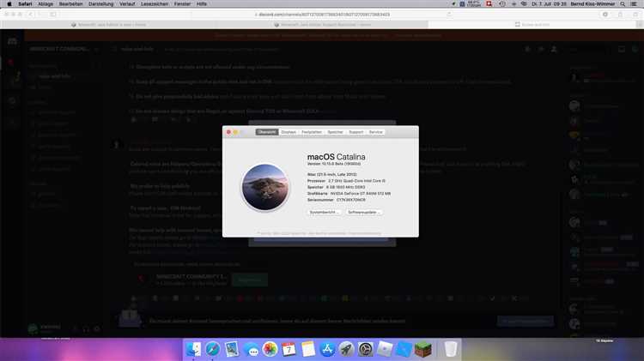Open the Verlauf menu
This screenshot has width=644, height=361.
[127, 3]
